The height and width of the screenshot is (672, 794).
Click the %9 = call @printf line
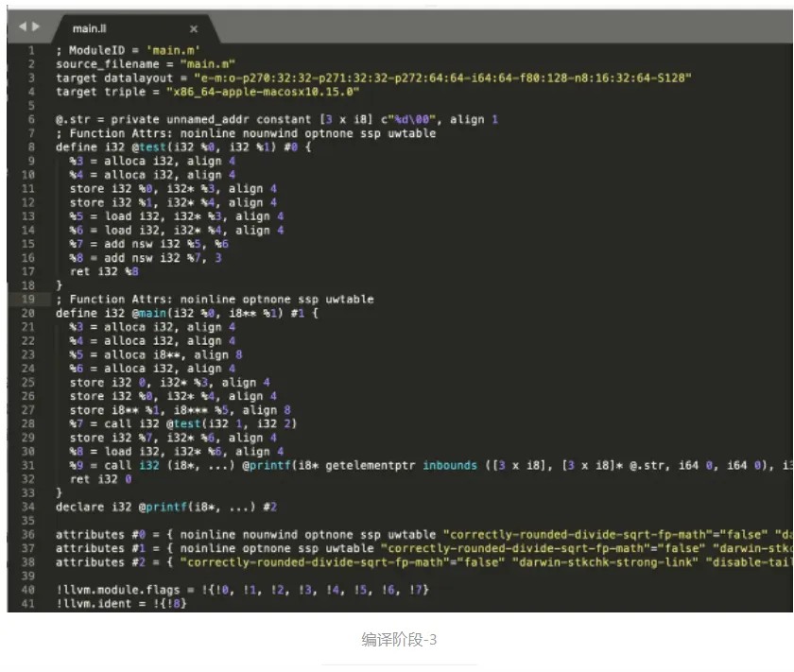tap(431, 465)
